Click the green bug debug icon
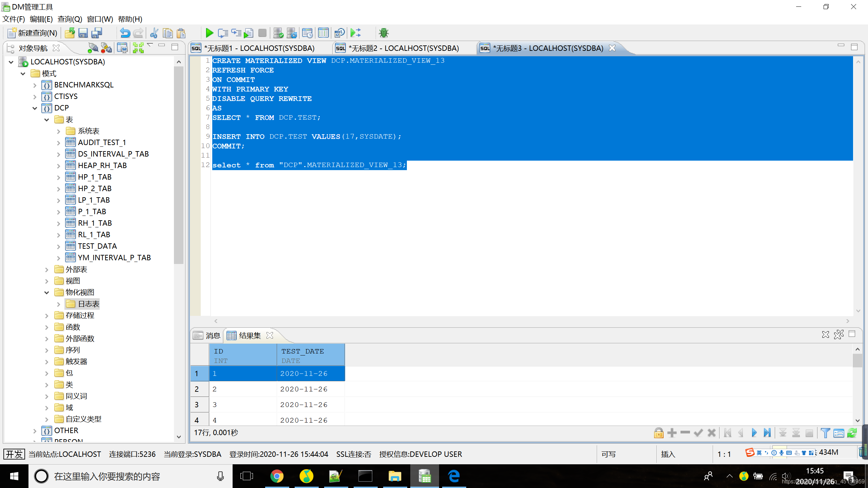 point(383,33)
